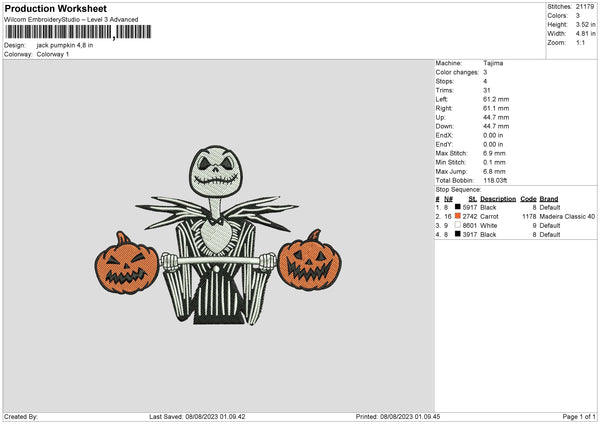Click the Printed timestamp in footer

point(398,417)
